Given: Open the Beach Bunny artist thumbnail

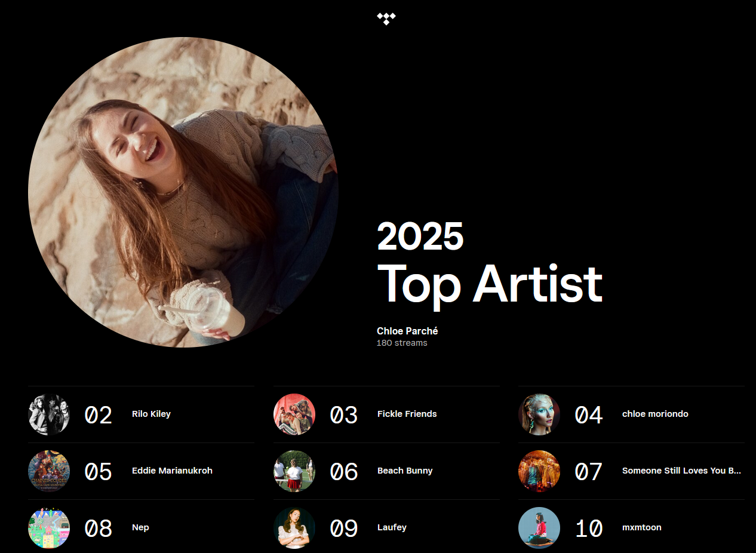Looking at the screenshot, I should click(294, 471).
